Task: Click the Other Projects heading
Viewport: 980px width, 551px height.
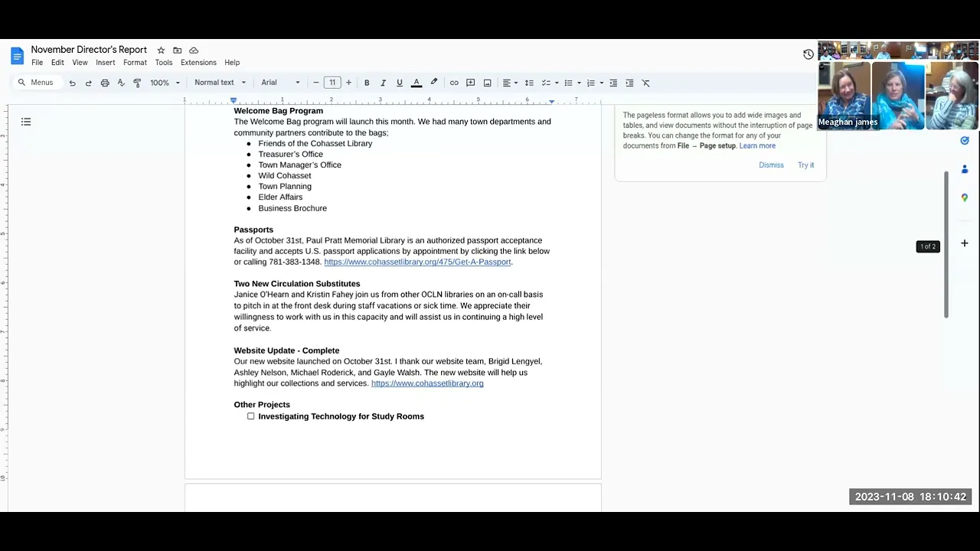Action: point(262,405)
